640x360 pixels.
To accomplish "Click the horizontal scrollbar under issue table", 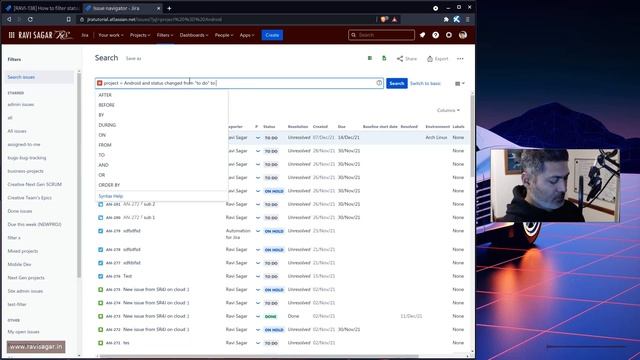I will [x=259, y=356].
